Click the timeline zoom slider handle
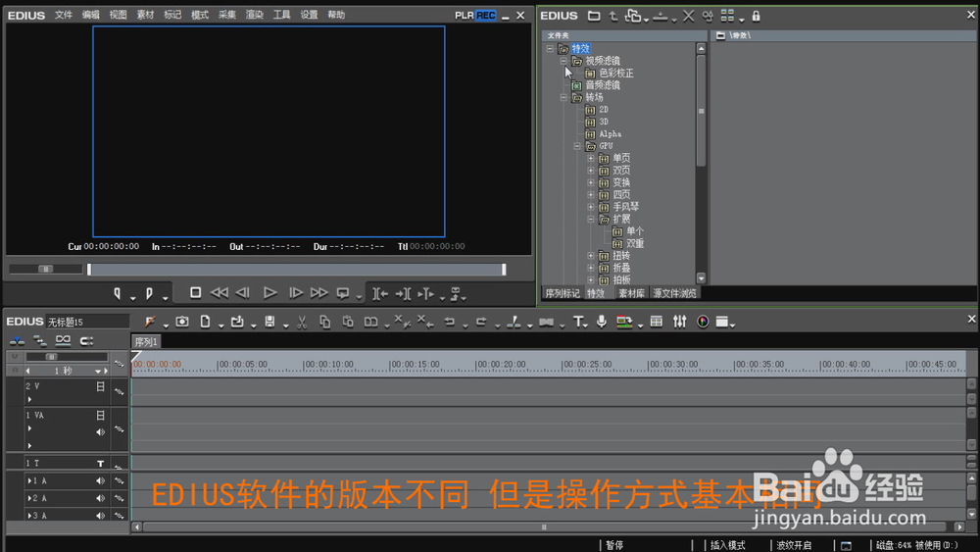The height and width of the screenshot is (552, 980). click(51, 357)
